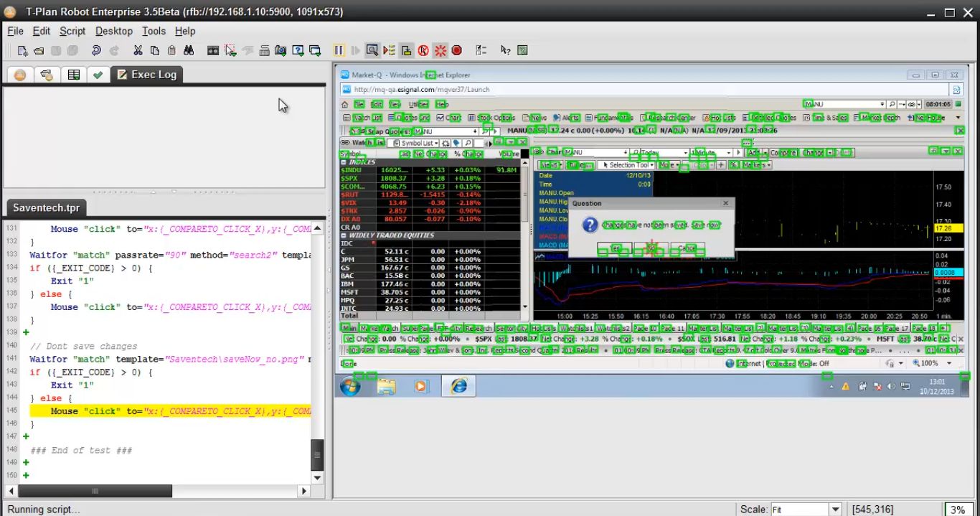Expand the green plus at line 139
The height and width of the screenshot is (516, 980).
pyautogui.click(x=27, y=332)
